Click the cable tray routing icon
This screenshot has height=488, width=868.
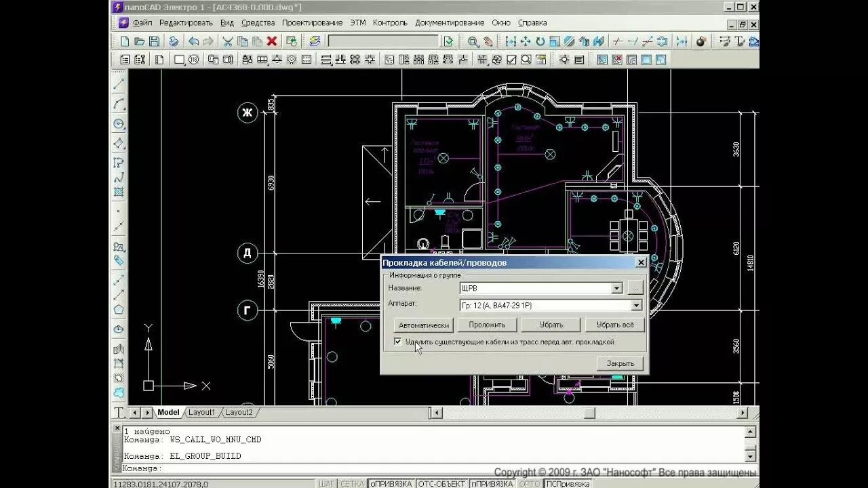point(325,60)
